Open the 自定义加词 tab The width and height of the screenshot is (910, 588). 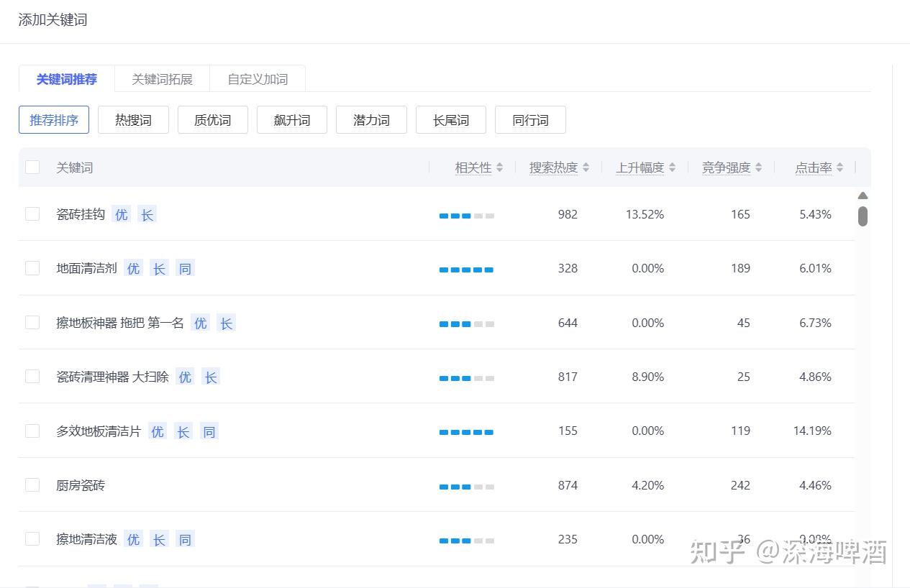[x=258, y=79]
